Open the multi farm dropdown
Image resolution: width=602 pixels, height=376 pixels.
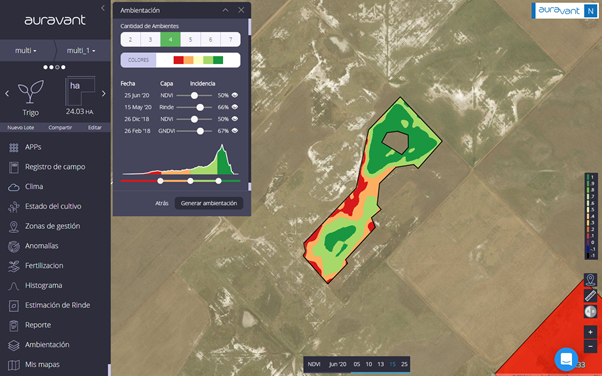click(x=26, y=51)
